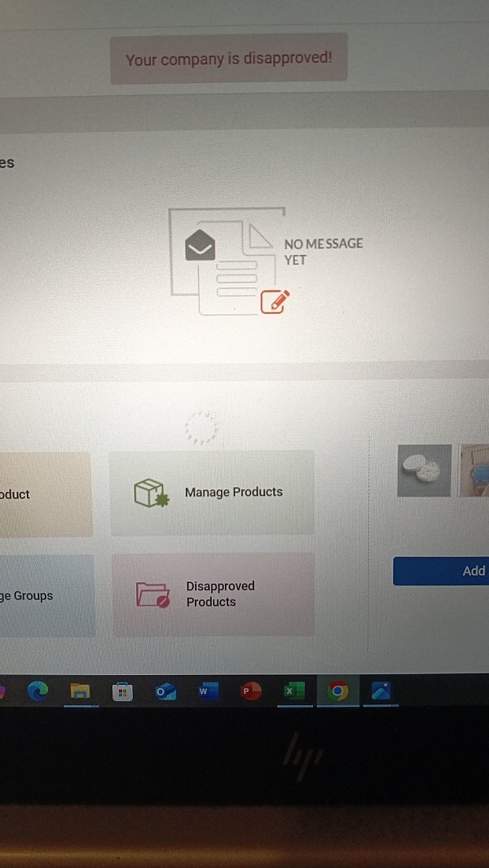Image resolution: width=489 pixels, height=868 pixels.
Task: Click the orange compose message pencil icon
Action: point(275,301)
